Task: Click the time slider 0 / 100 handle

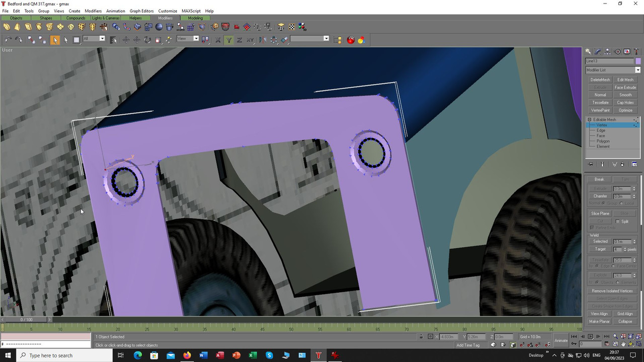Action: click(26, 320)
